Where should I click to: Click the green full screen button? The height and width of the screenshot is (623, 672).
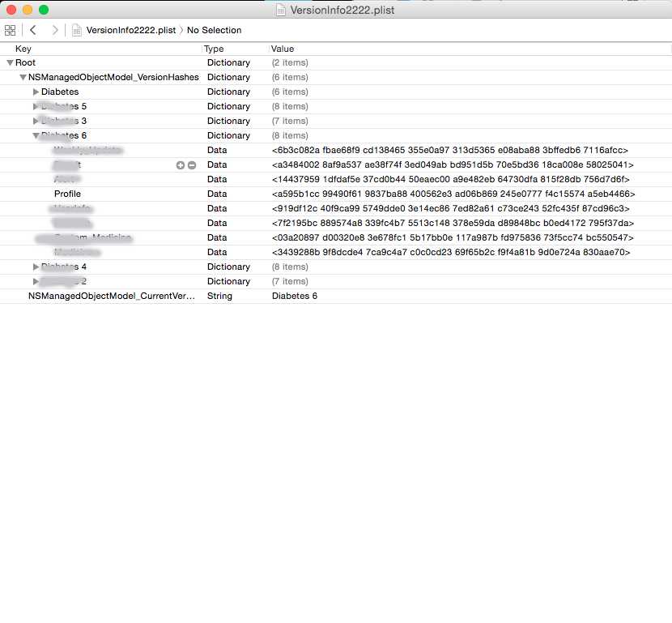click(x=44, y=10)
